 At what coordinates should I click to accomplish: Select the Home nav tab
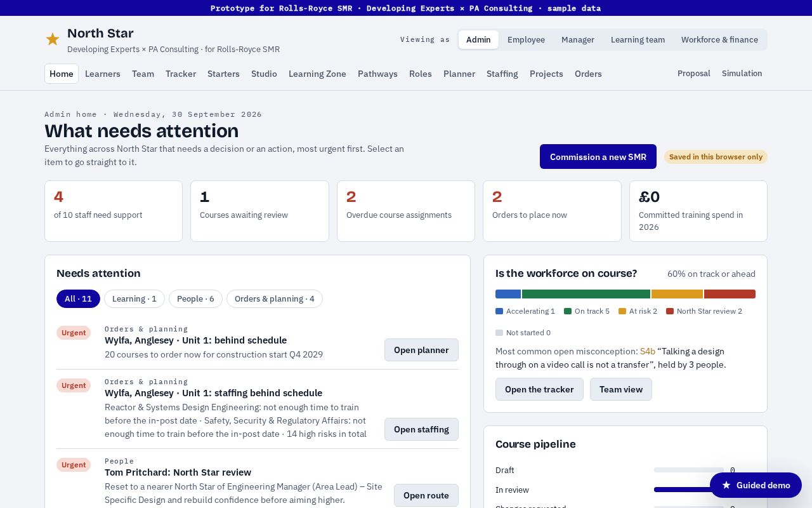(x=62, y=74)
